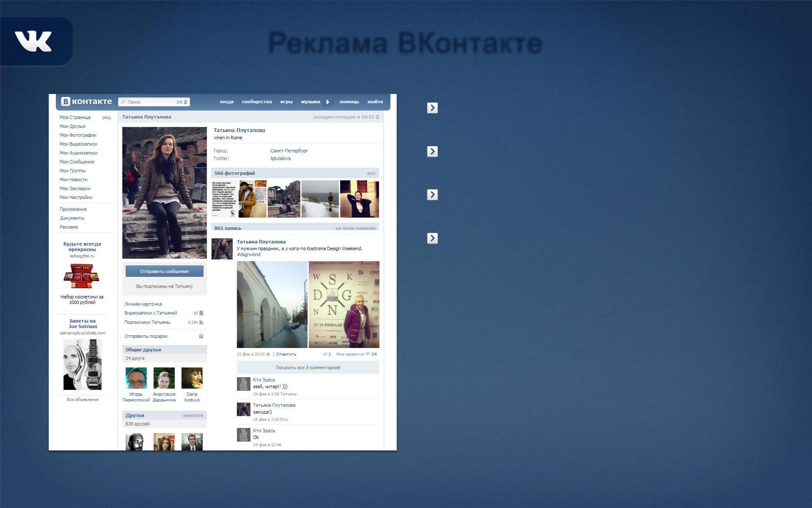Click выйти to log out

click(375, 102)
